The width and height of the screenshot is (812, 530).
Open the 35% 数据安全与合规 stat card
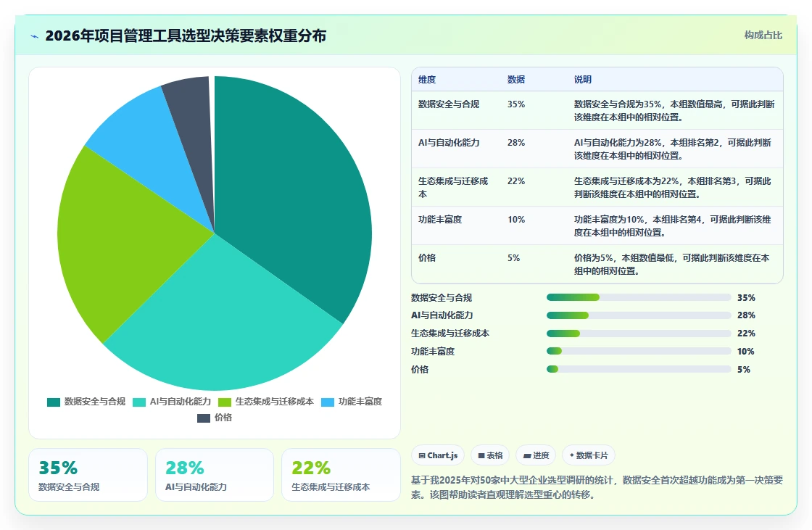(88, 475)
